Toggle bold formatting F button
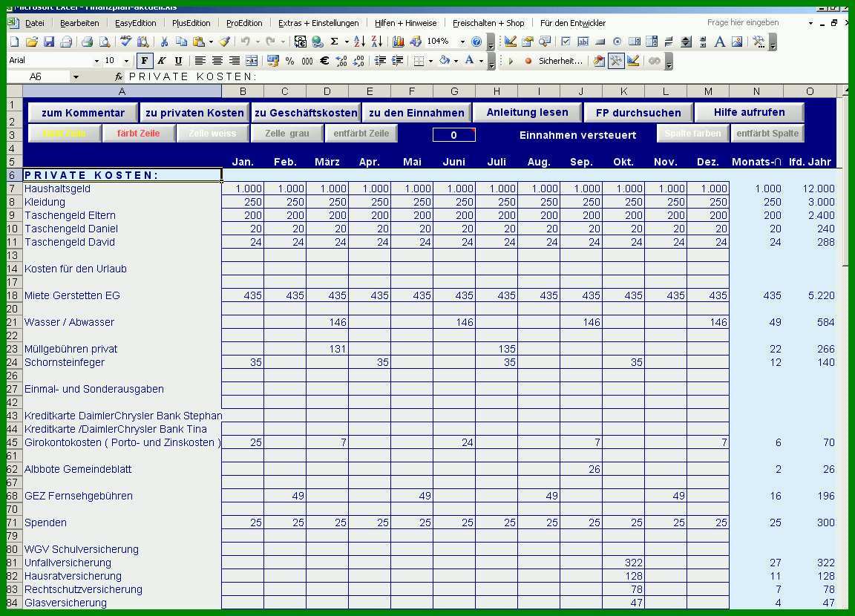Viewport: 855px width, 616px height. tap(145, 61)
